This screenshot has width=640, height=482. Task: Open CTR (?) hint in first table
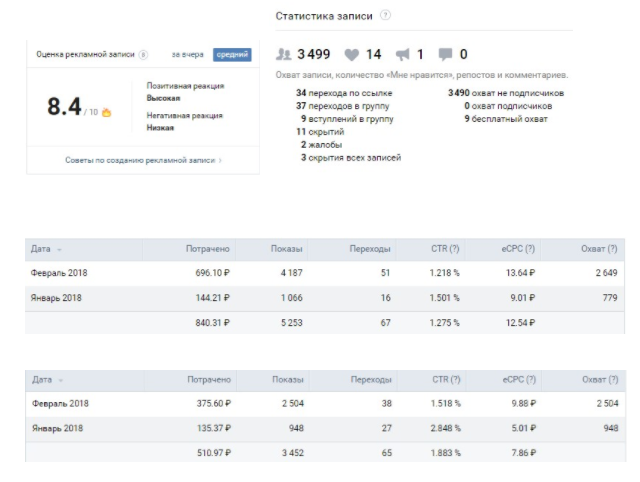(x=445, y=249)
